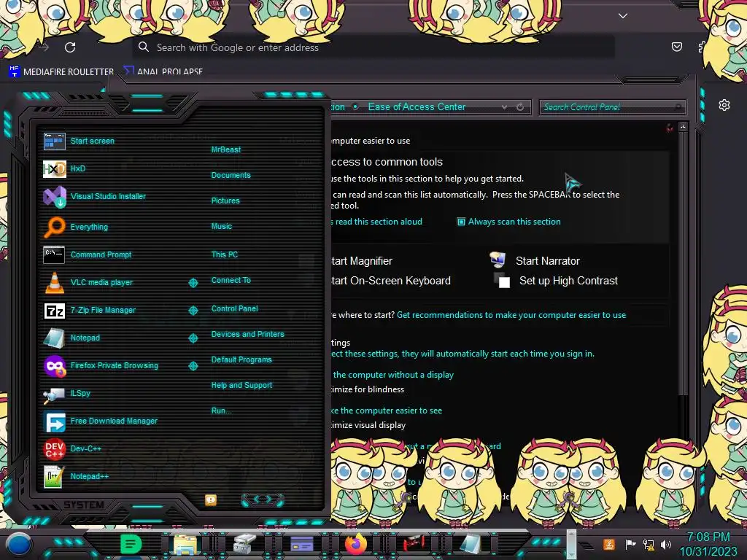Click the Search Control Panel field

[612, 107]
